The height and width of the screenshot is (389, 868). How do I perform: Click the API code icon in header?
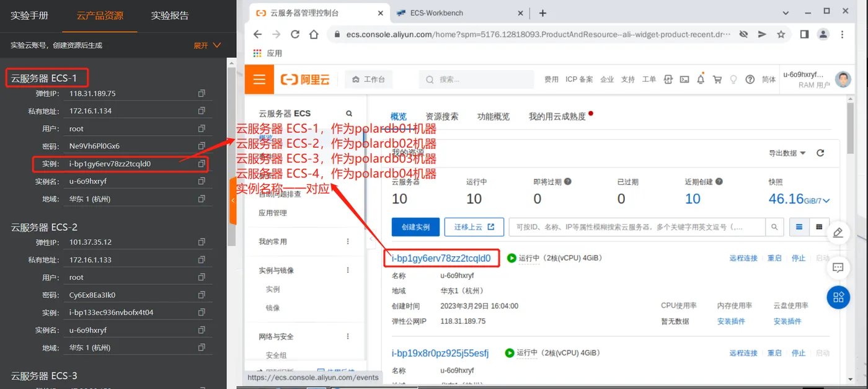point(668,79)
